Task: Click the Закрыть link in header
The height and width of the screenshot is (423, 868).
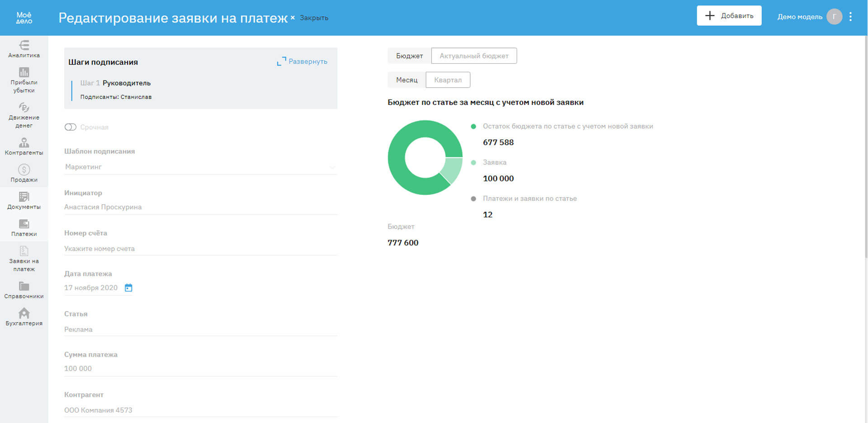Action: [x=314, y=18]
